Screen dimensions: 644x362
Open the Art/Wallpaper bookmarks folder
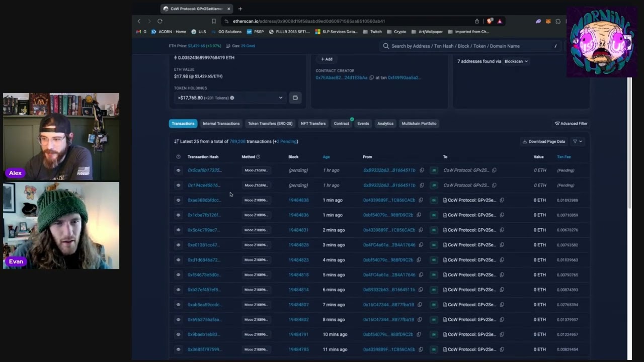tap(427, 32)
